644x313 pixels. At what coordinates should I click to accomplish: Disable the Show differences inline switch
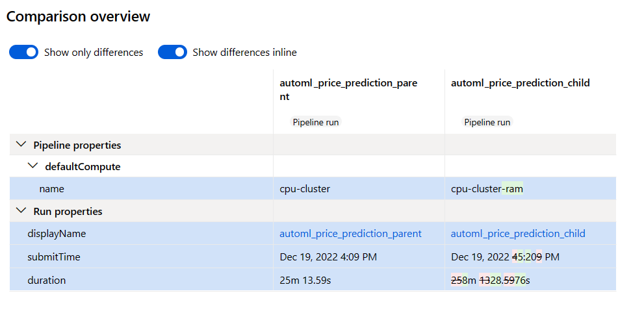[x=172, y=52]
